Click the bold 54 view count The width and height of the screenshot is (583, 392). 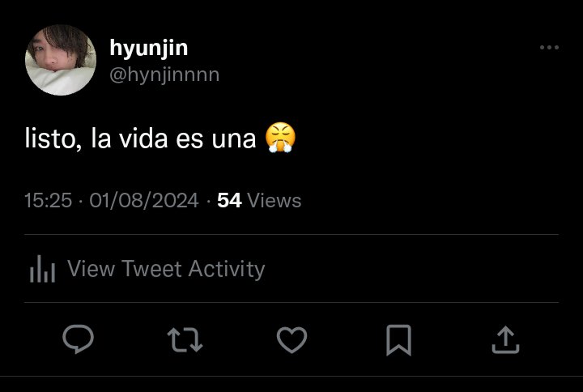tap(229, 201)
